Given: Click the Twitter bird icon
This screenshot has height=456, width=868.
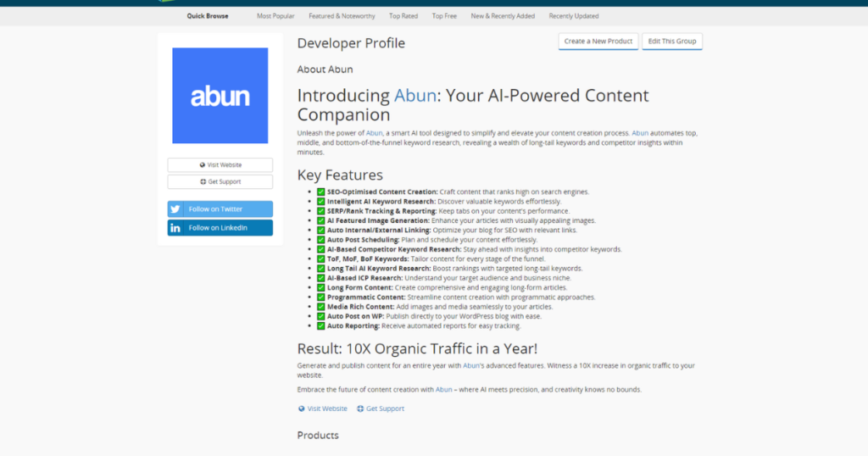Looking at the screenshot, I should click(175, 209).
